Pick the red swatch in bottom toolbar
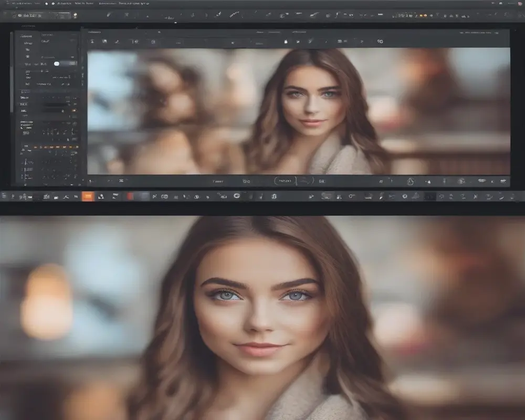This screenshot has height=420, width=525. click(x=130, y=196)
